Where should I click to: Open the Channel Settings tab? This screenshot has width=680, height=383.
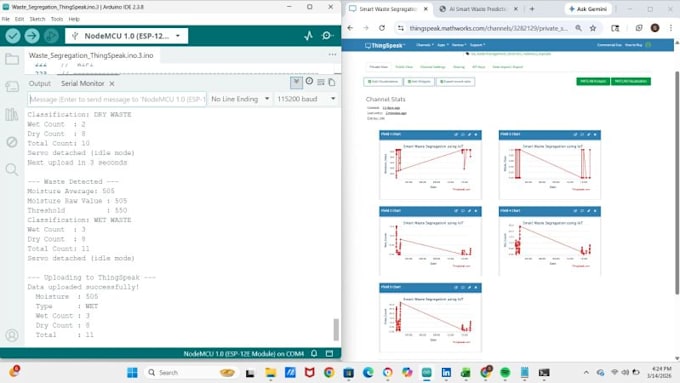[433, 67]
